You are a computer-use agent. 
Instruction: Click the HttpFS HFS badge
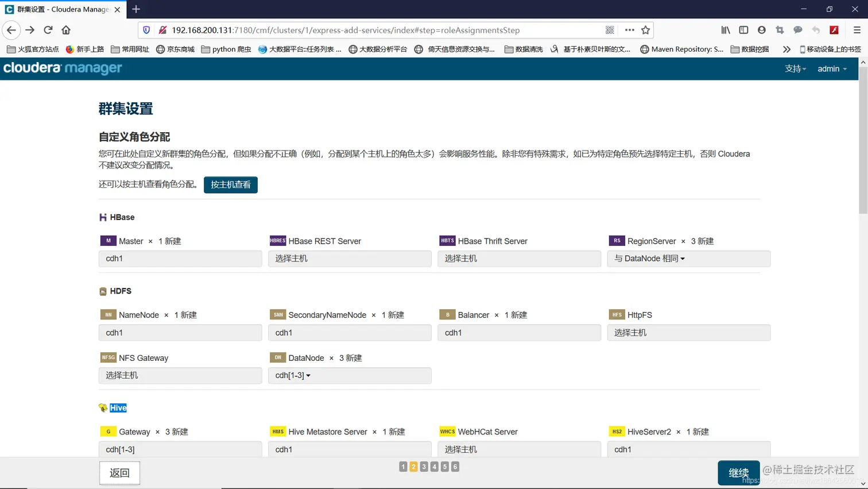(x=617, y=315)
